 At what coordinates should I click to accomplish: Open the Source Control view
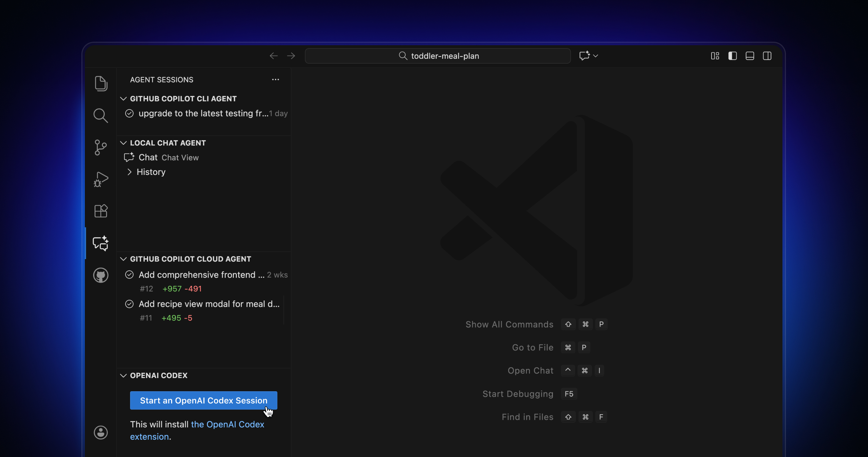(x=101, y=147)
